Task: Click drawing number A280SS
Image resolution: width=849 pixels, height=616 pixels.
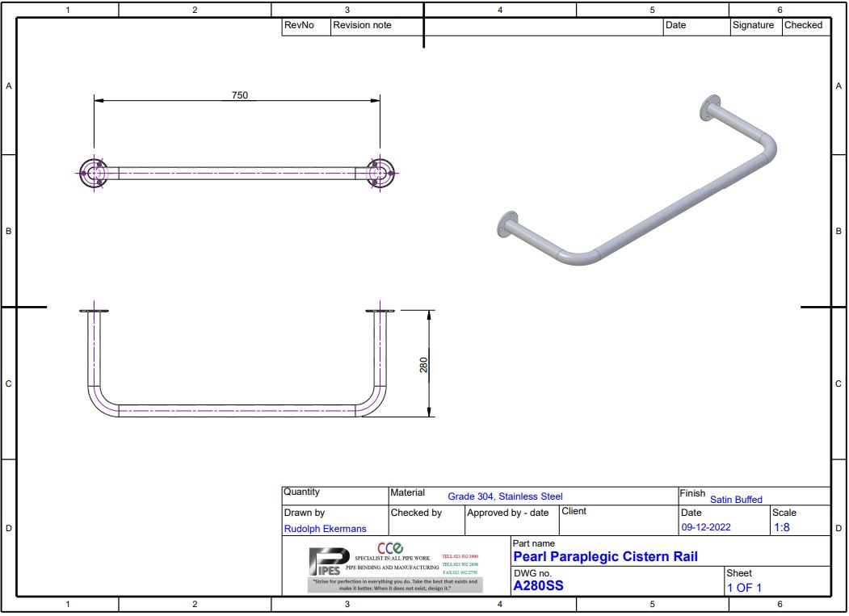Action: click(538, 585)
